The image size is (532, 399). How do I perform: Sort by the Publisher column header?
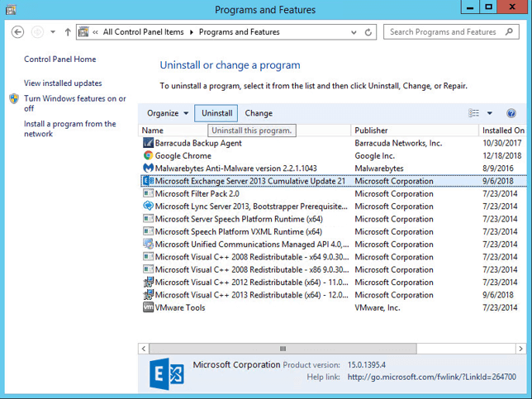(x=415, y=131)
